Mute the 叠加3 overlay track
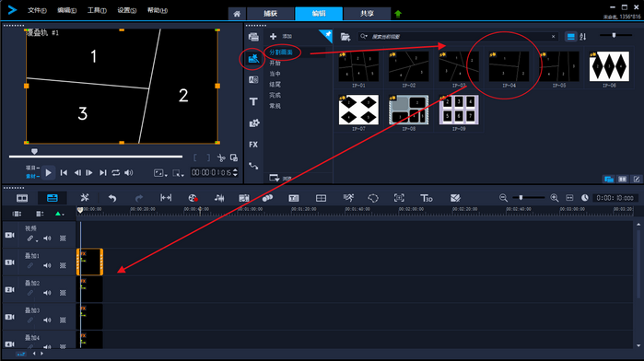 tap(47, 320)
